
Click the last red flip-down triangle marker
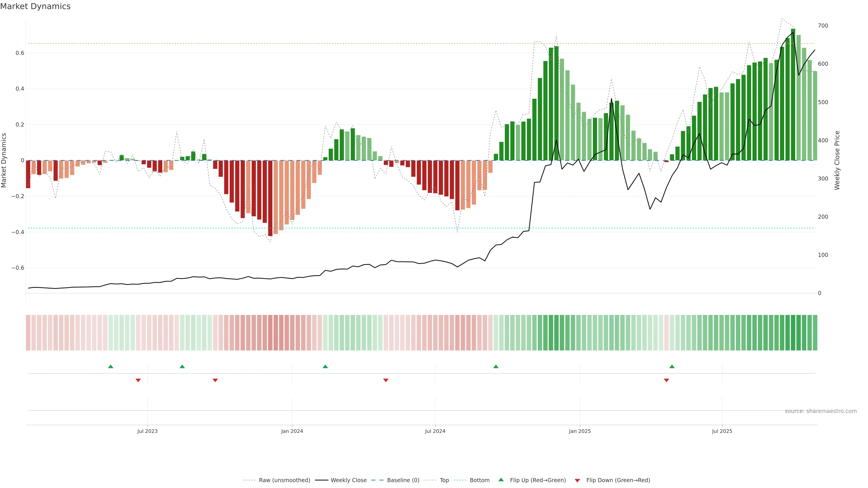pos(666,380)
